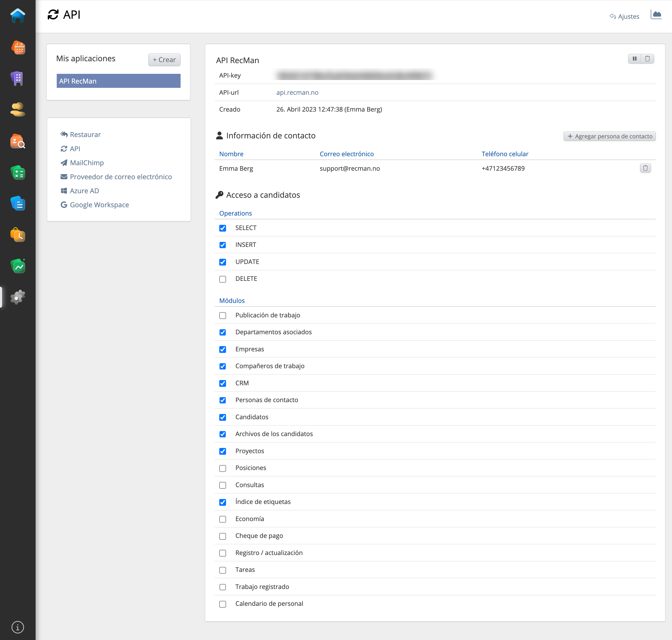Viewport: 672px width, 640px height.
Task: Enable the DELETE operation checkbox
Action: pyautogui.click(x=223, y=279)
